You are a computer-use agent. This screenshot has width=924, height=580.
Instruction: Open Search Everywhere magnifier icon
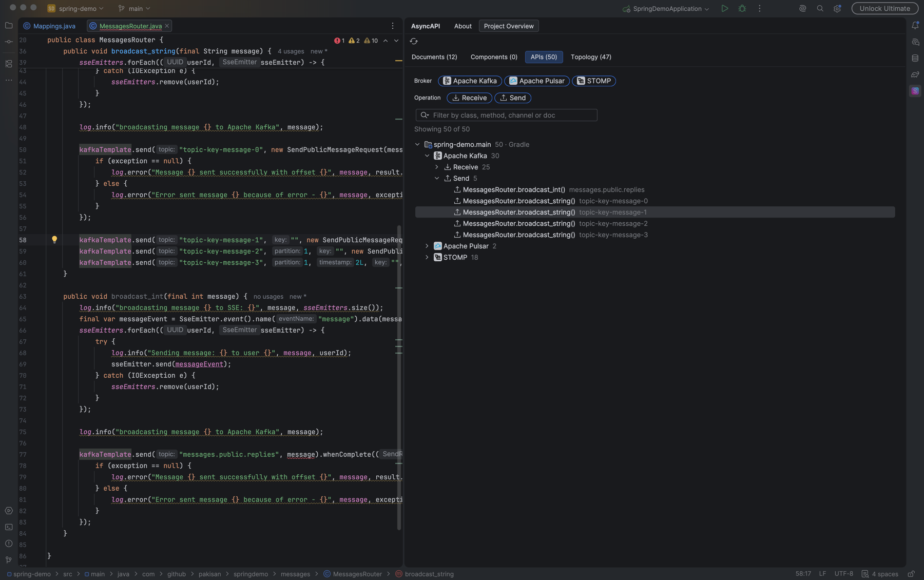[820, 8]
